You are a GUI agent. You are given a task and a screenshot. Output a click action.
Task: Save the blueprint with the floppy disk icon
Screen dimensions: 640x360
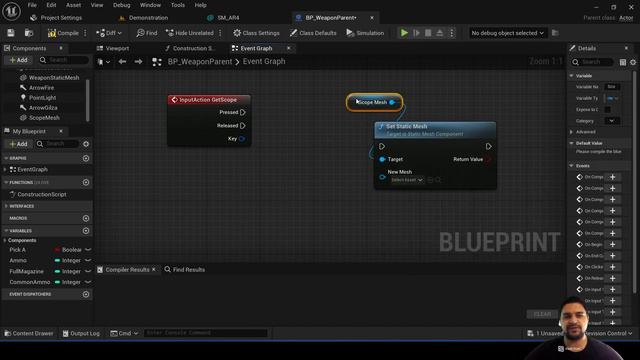pos(11,33)
